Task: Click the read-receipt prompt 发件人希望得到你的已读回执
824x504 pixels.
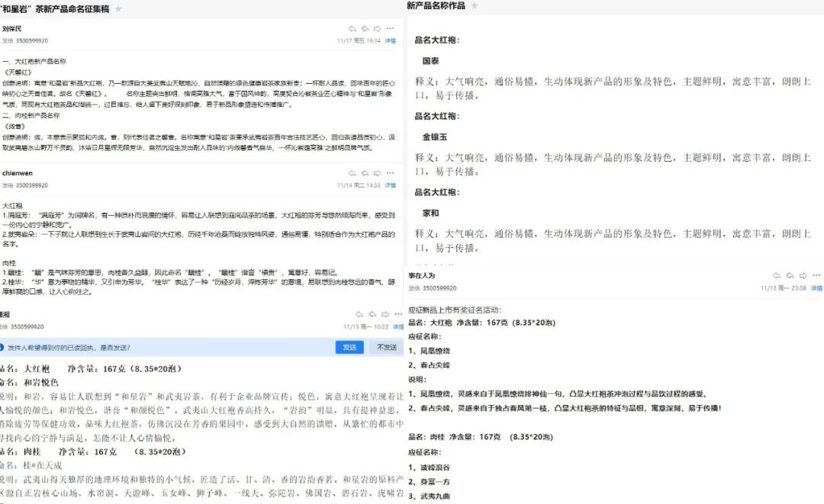Action: coord(69,348)
